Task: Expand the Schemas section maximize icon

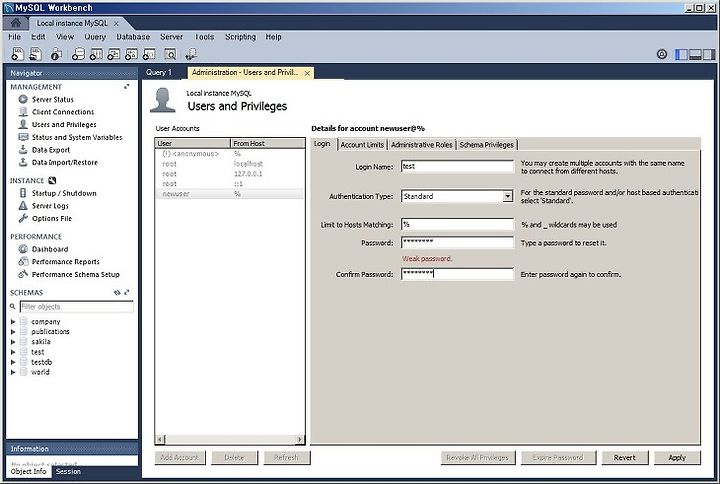Action: pos(126,292)
